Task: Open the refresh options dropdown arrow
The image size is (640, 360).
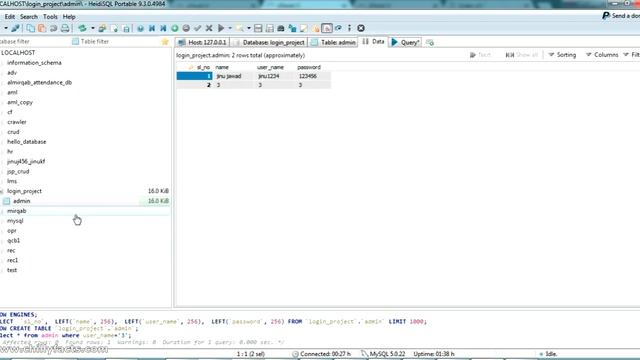Action: (x=93, y=28)
